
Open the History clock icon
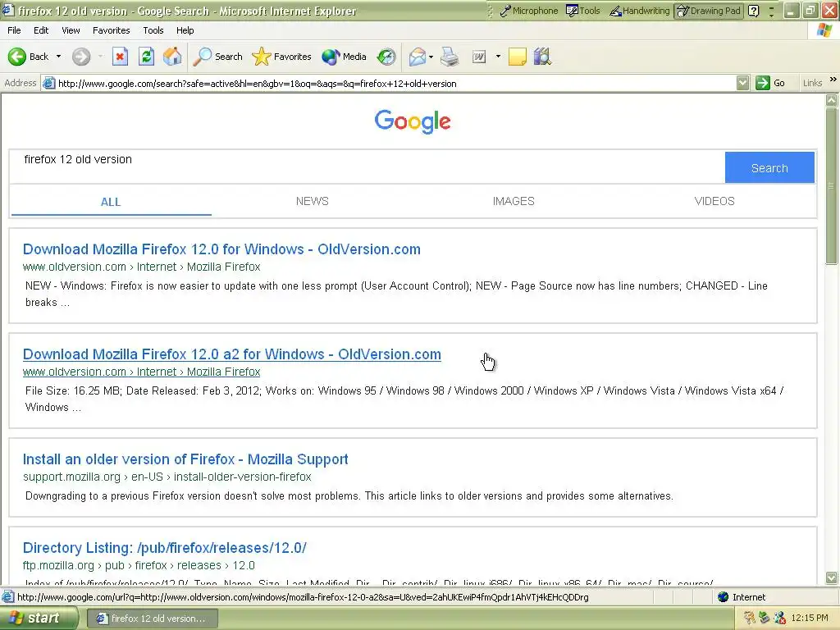click(x=386, y=57)
